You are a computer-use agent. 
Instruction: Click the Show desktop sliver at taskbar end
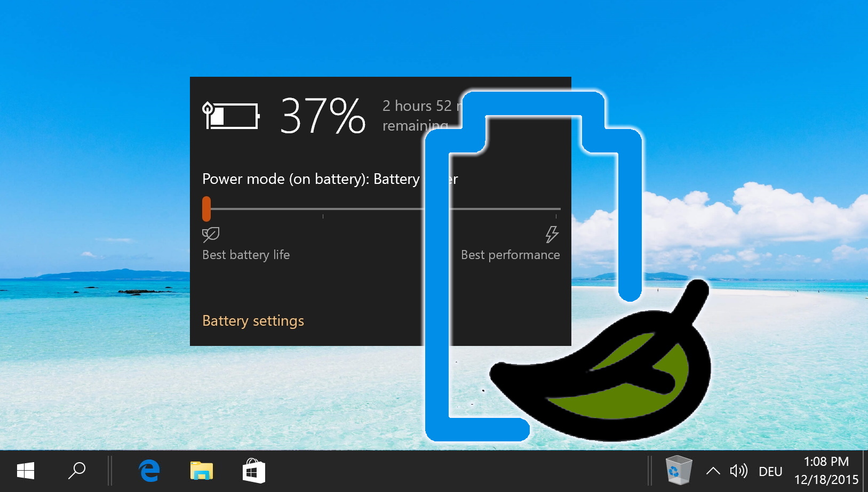click(865, 471)
